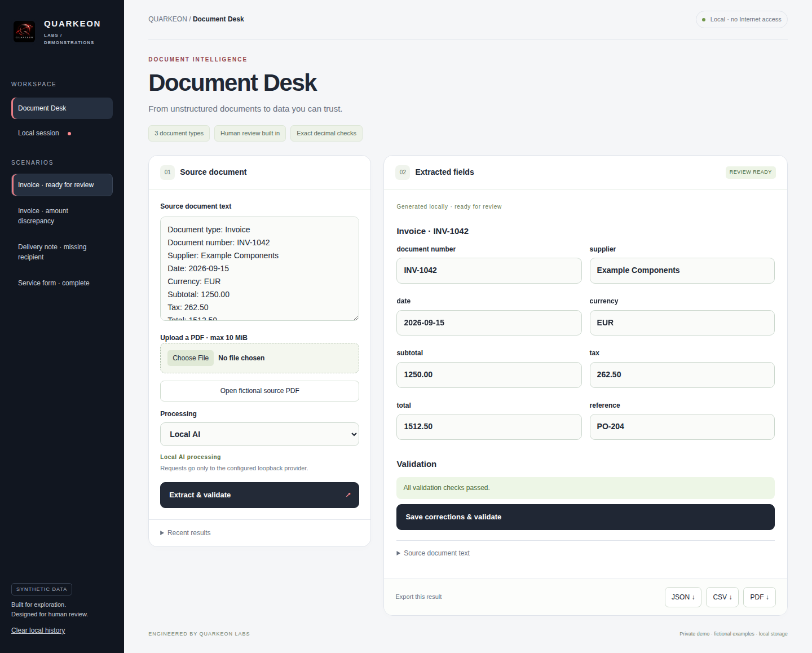Click ENGINEERED BY QUARKEON LABS footer text

click(x=199, y=634)
